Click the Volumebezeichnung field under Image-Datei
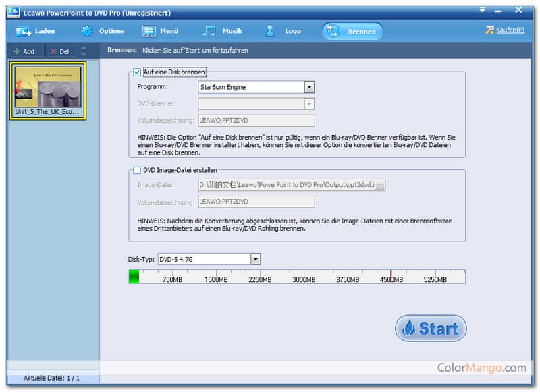This screenshot has width=540, height=392. point(256,202)
